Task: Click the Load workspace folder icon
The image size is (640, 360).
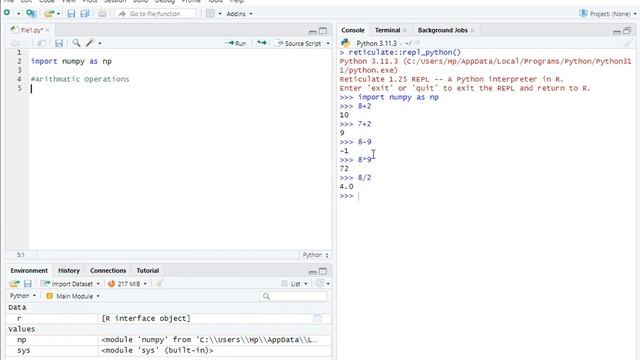Action: pos(14,283)
